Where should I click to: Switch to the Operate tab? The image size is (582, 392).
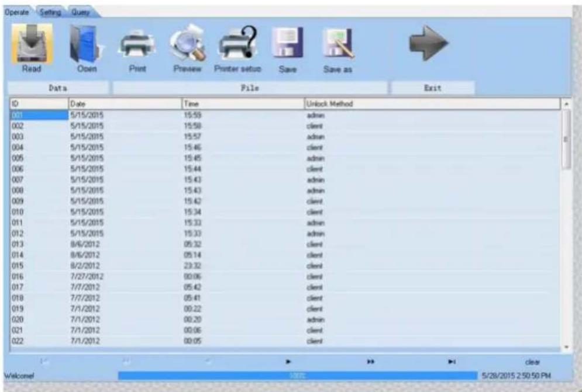click(x=17, y=12)
